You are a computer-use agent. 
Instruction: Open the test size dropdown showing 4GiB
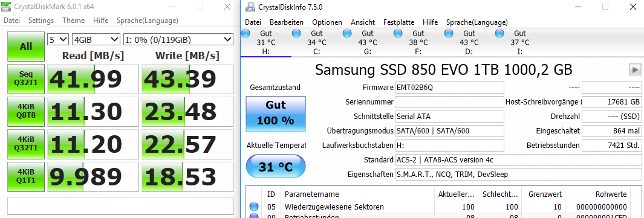(96, 40)
